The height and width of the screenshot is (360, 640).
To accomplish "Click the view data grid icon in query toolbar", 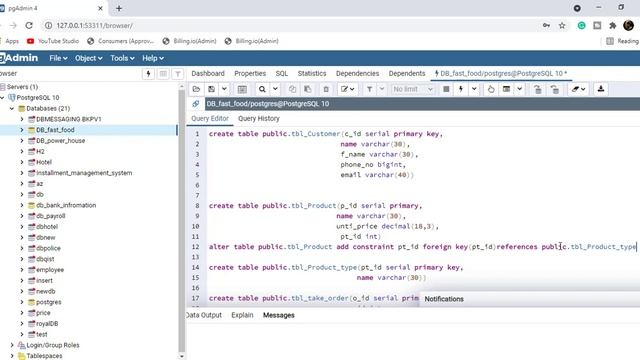I will click(242, 89).
